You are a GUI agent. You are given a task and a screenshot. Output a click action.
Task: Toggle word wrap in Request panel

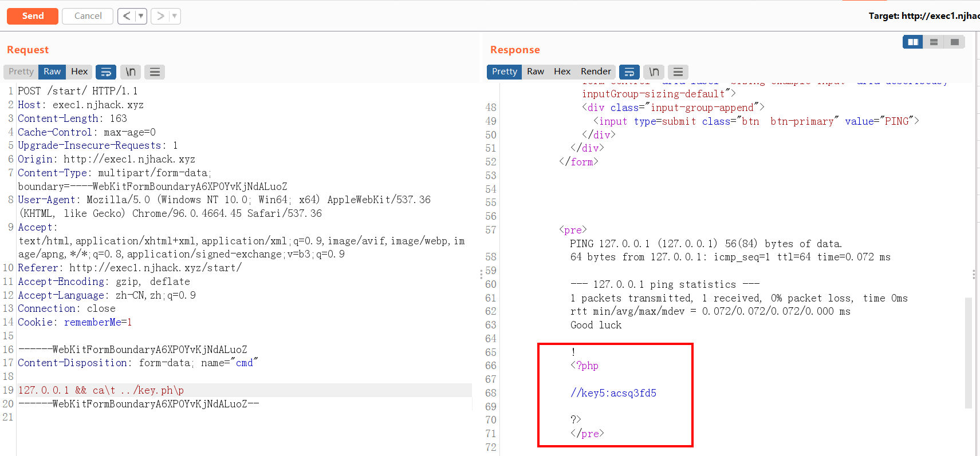(106, 72)
